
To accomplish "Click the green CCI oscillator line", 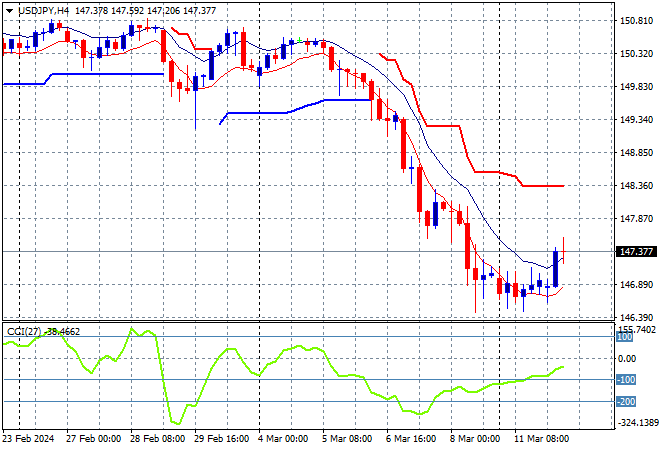I will 230,352.
